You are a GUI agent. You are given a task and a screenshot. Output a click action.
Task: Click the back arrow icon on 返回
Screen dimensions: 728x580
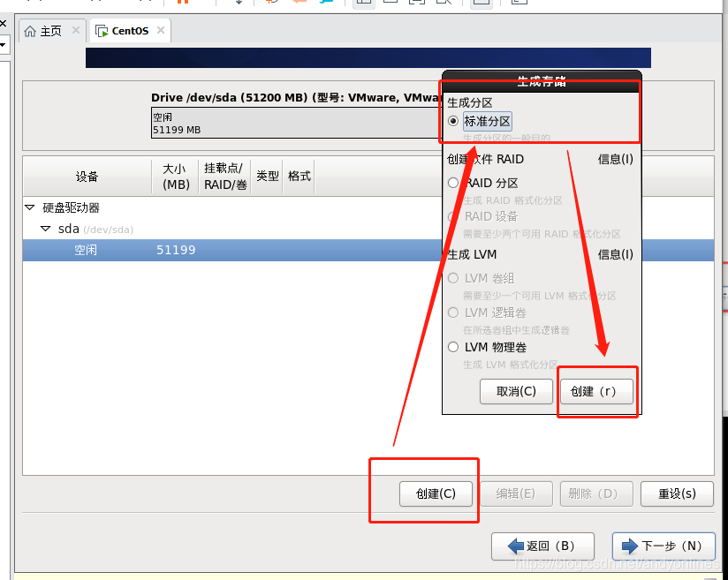(516, 546)
